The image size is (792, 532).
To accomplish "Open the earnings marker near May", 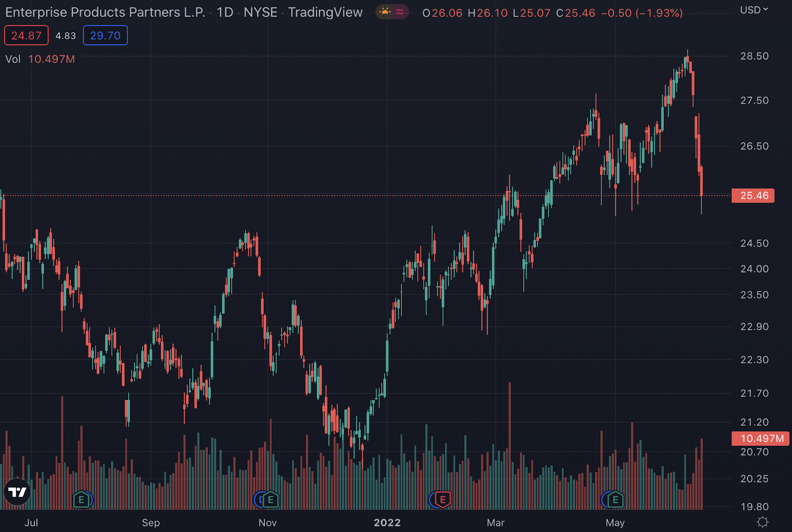I will click(615, 500).
